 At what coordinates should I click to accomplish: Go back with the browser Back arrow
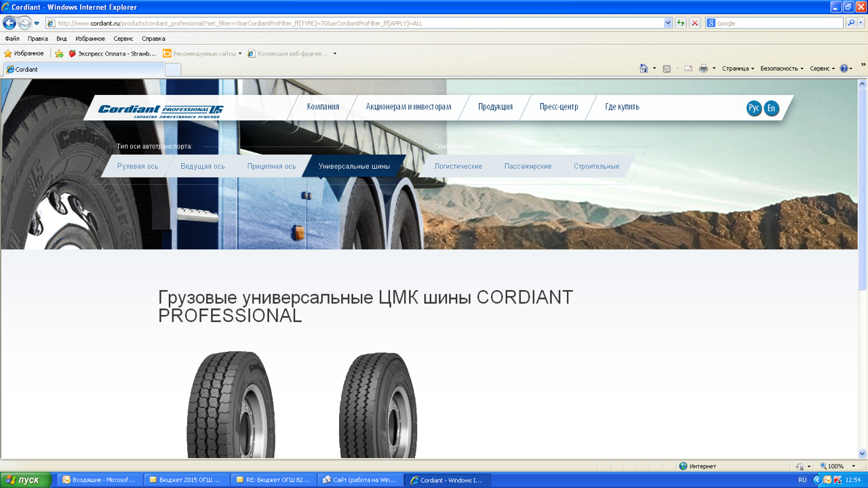coord(9,23)
